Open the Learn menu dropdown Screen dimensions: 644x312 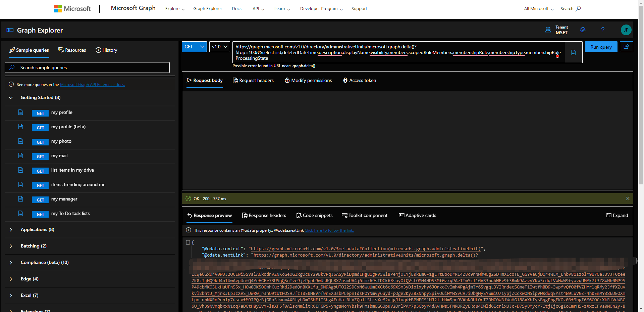[x=282, y=9]
